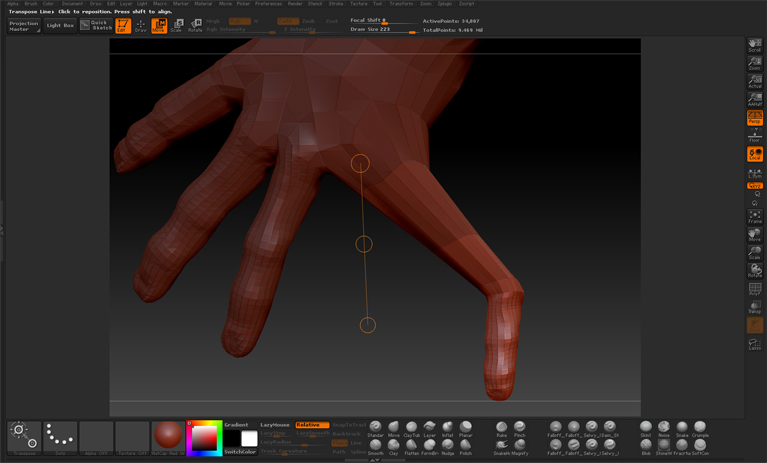
Task: Collapse the bottom shelf divider arrow
Action: pos(375,460)
